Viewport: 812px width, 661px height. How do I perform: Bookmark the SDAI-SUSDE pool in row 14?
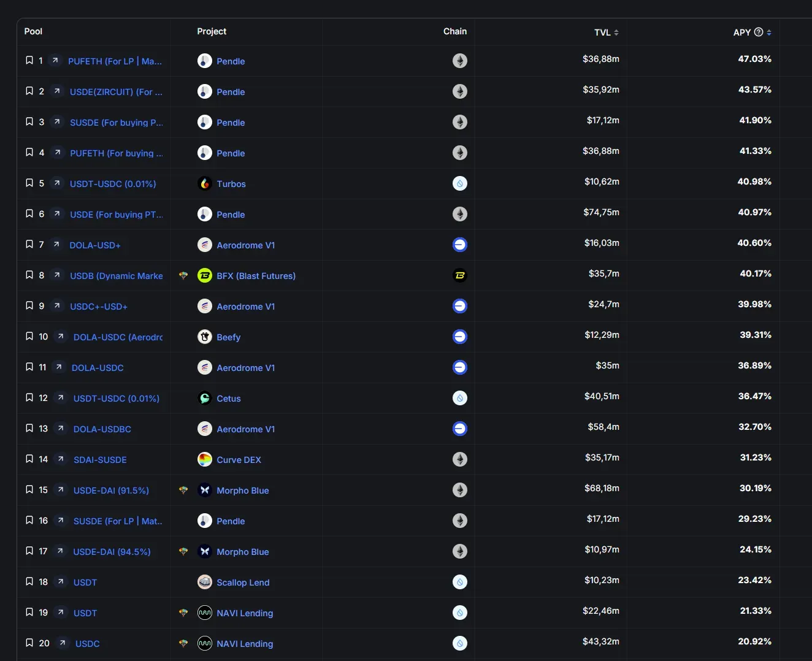[x=29, y=459]
